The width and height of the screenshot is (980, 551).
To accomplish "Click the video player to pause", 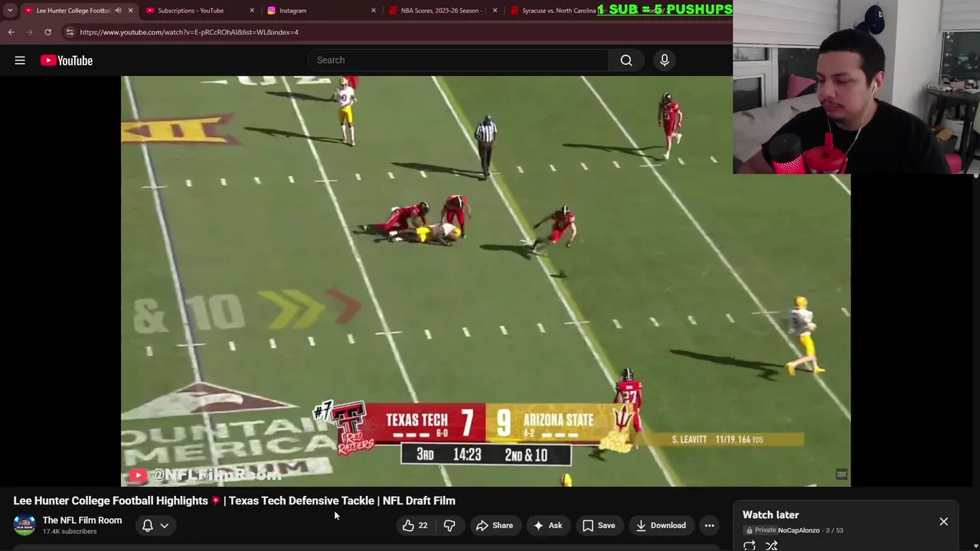I will pyautogui.click(x=485, y=281).
